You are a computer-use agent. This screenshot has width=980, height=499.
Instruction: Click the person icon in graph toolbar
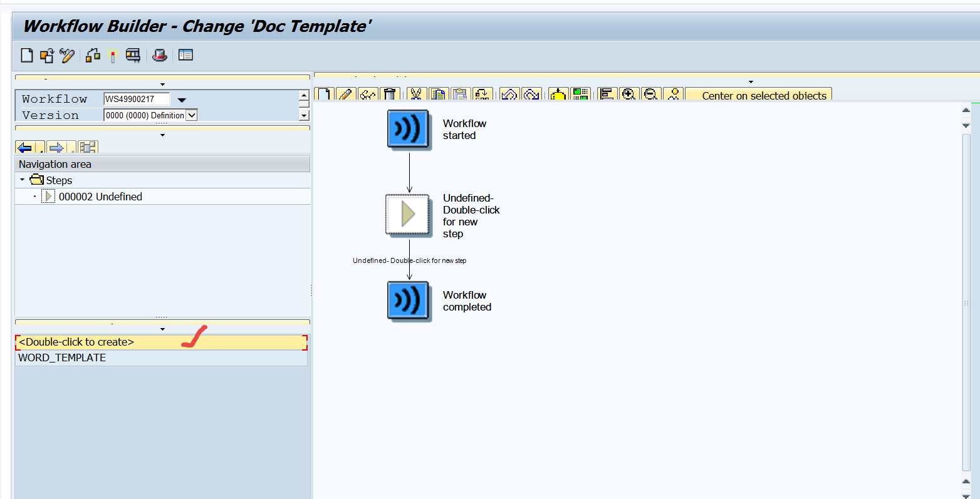(674, 95)
